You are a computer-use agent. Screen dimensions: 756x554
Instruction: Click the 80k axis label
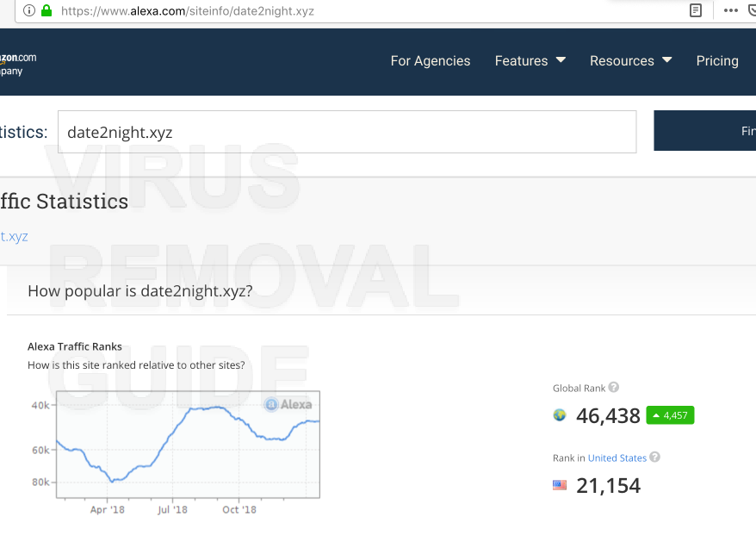(40, 482)
